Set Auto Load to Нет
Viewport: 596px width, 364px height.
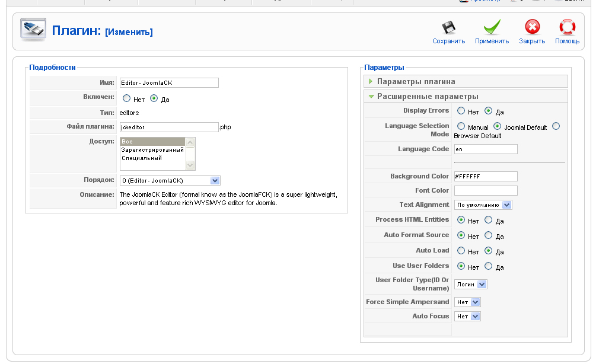pyautogui.click(x=461, y=251)
